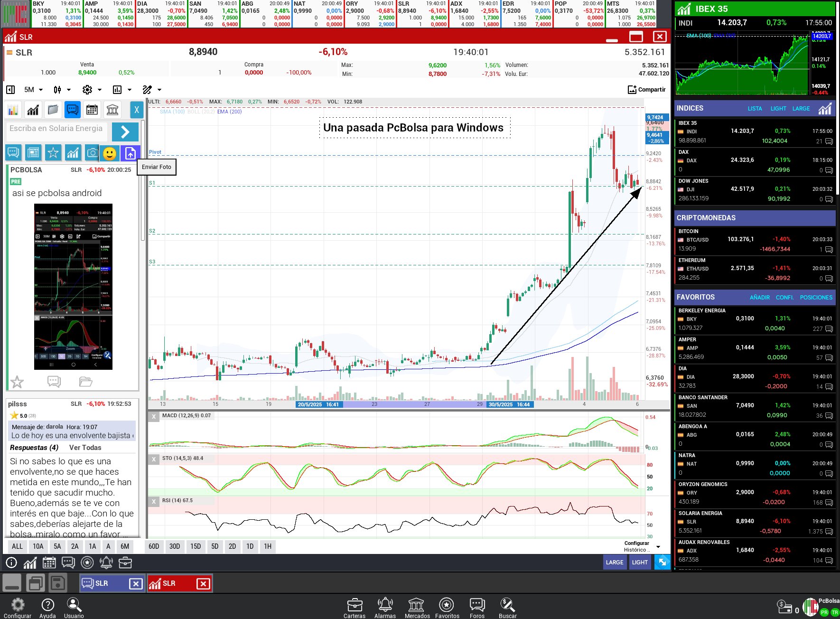This screenshot has height=619, width=840.
Task: Remove the MACD indicator with its X
Action: pyautogui.click(x=153, y=416)
